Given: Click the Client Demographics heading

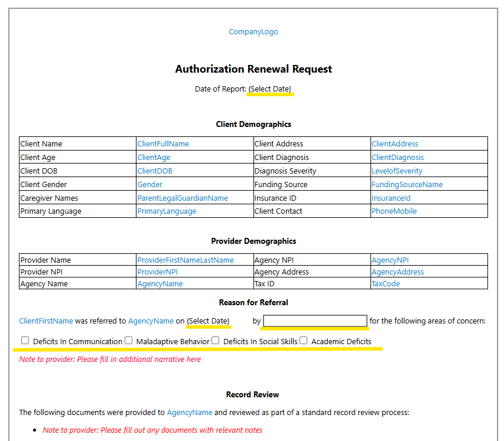Looking at the screenshot, I should (x=253, y=125).
